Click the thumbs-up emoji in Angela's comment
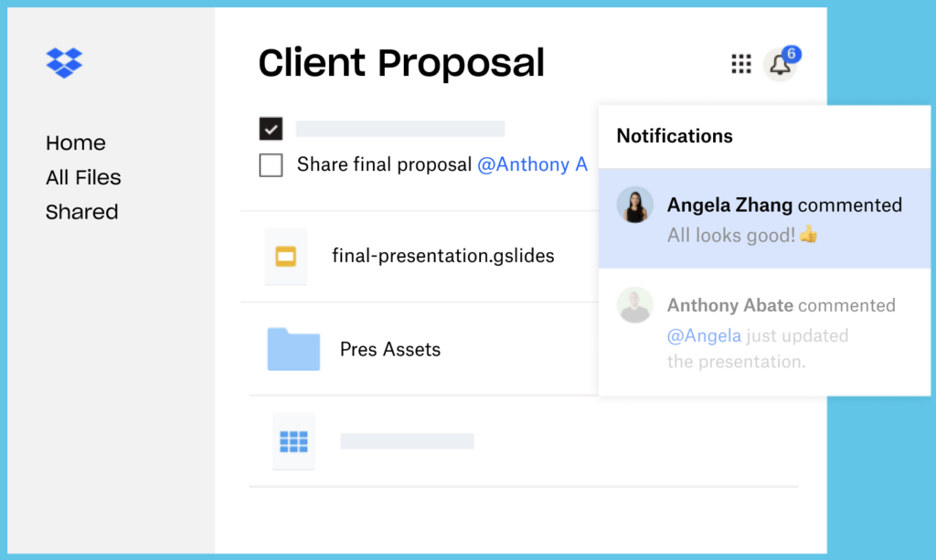 pyautogui.click(x=809, y=235)
